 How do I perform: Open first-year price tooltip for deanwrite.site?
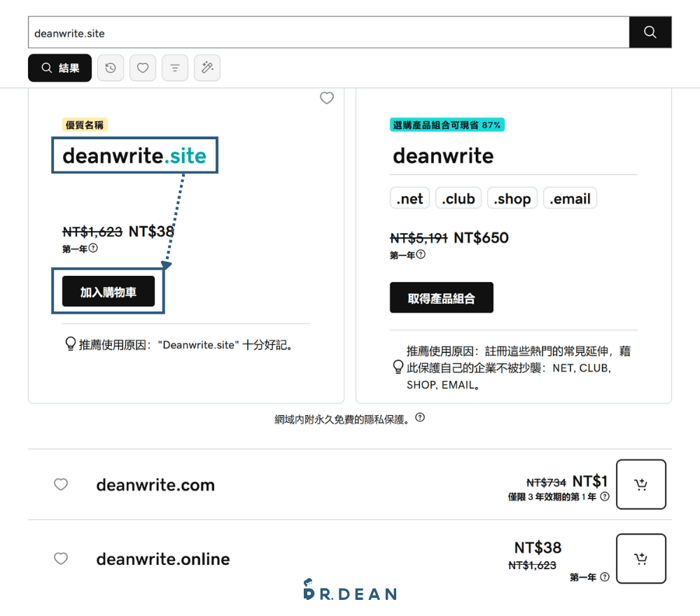[92, 248]
